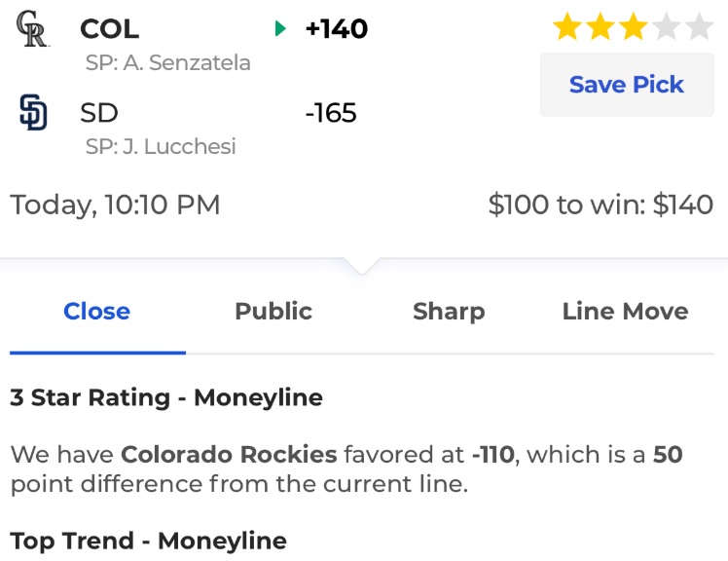The image size is (728, 561).
Task: Save this pick with Save Pick button
Action: point(627,85)
